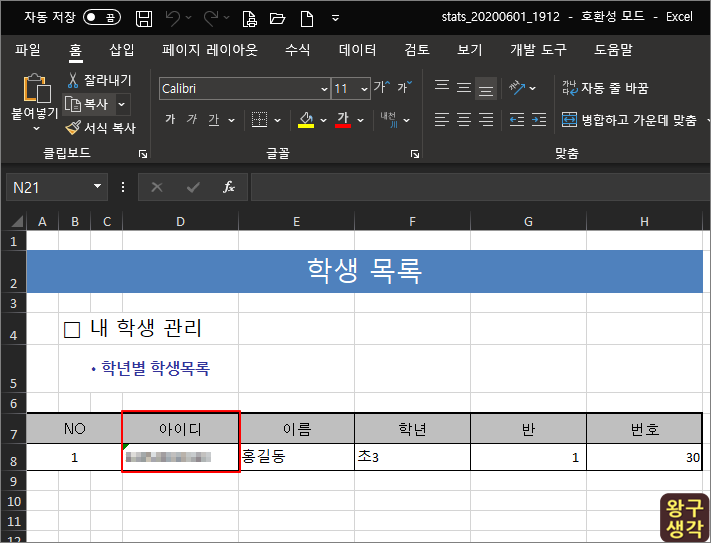Click the fx insert function icon
Image resolution: width=711 pixels, height=543 pixels.
(x=228, y=187)
